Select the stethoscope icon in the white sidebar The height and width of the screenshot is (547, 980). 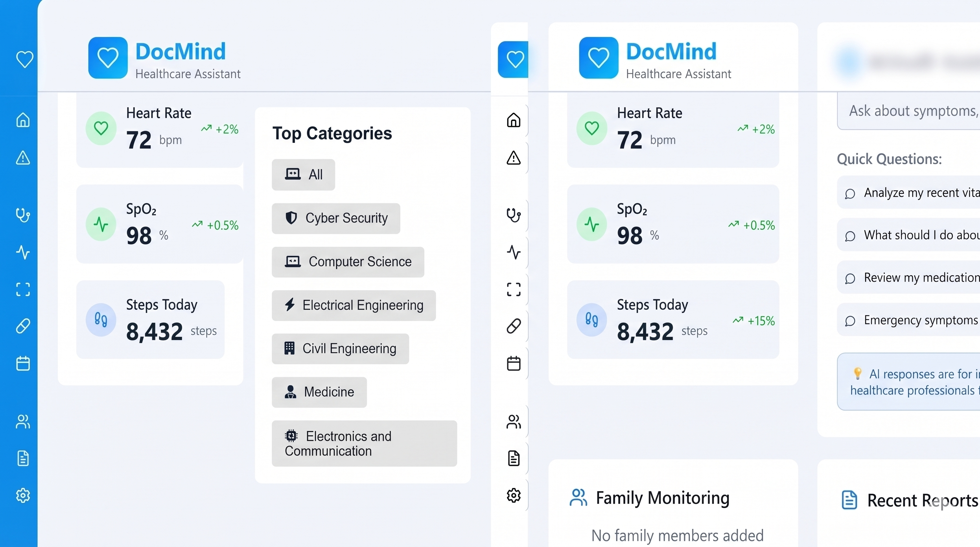point(514,215)
